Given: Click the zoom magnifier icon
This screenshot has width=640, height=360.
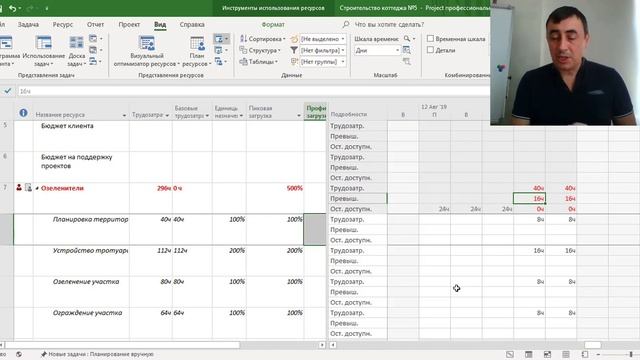Looking at the screenshot, I should click(x=407, y=39).
